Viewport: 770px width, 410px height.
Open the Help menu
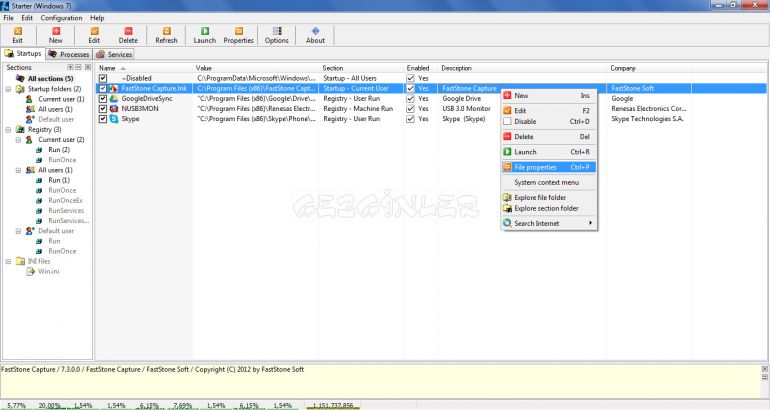click(97, 18)
